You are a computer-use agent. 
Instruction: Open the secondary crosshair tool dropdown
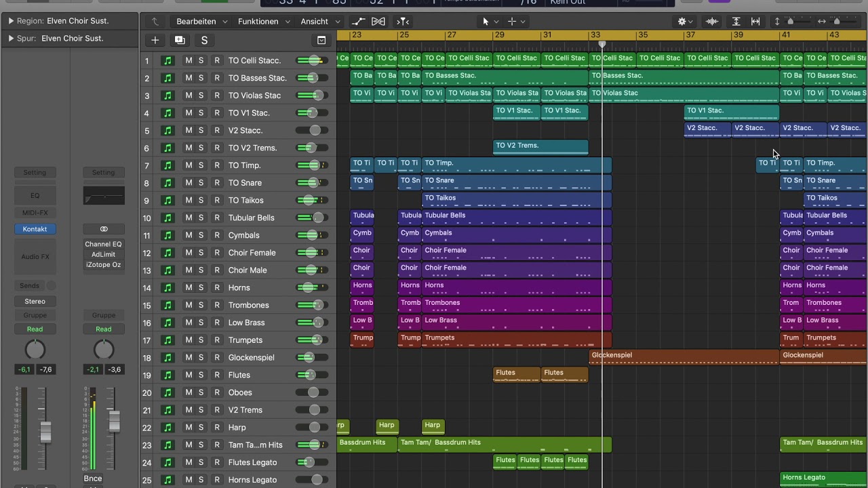click(516, 21)
